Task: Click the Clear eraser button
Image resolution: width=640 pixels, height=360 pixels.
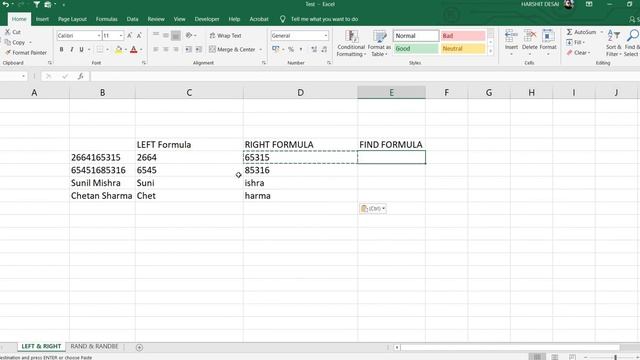Action: pos(578,53)
